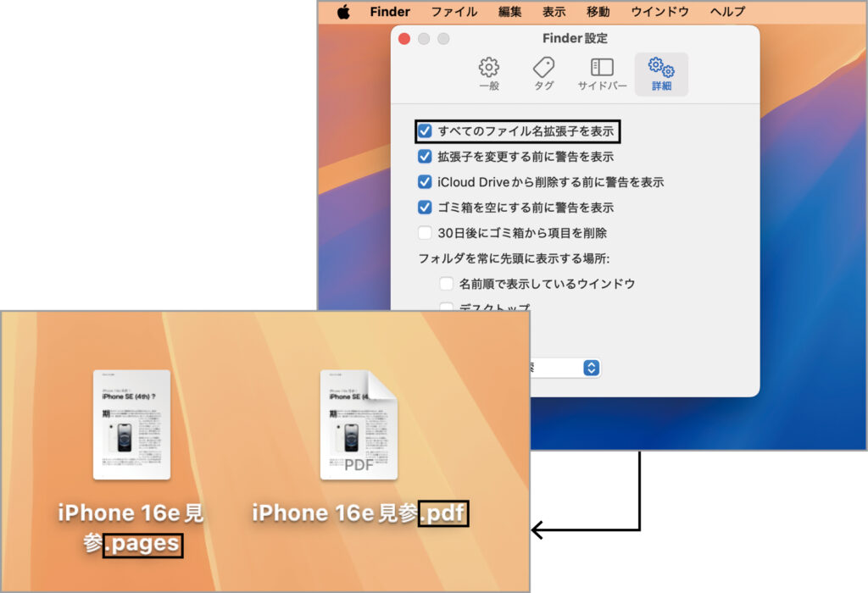Image resolution: width=868 pixels, height=593 pixels.
Task: Open the ヘルプ menu
Action: click(727, 12)
